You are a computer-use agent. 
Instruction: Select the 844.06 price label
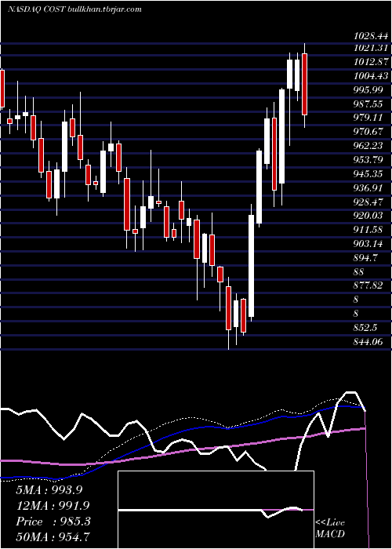[x=368, y=342]
